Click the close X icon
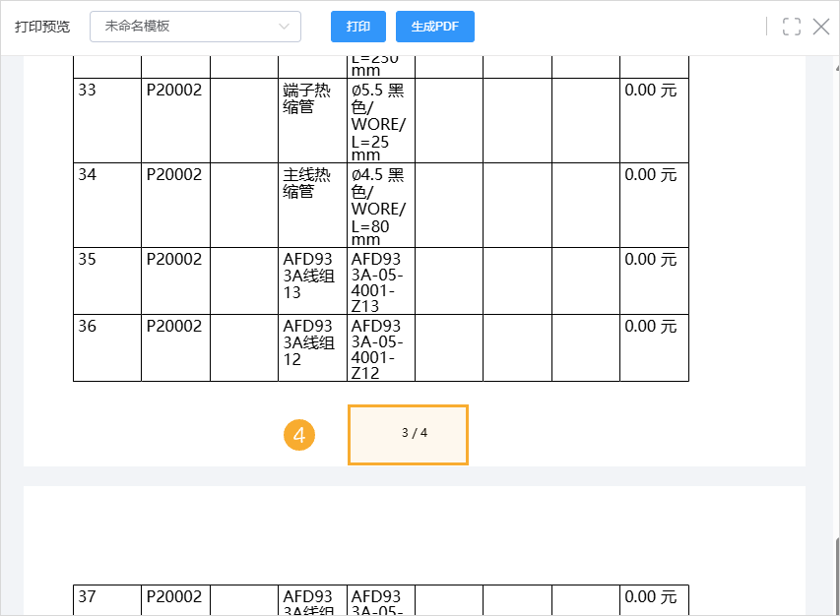The height and width of the screenshot is (616, 840). (821, 27)
